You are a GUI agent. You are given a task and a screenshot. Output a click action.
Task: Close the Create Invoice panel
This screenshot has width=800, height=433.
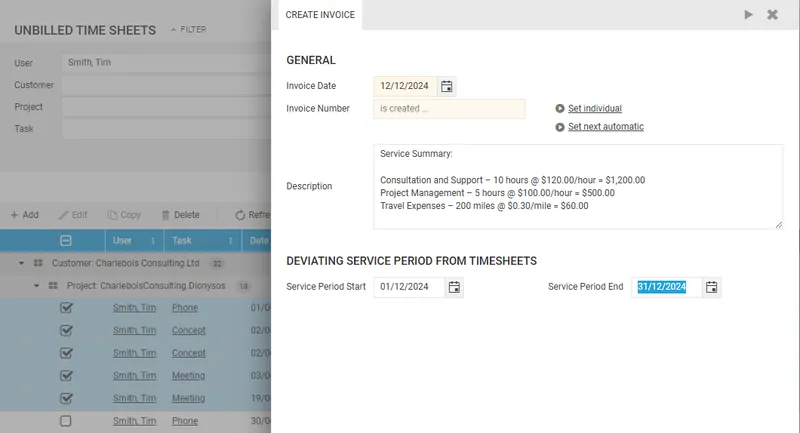pyautogui.click(x=772, y=15)
